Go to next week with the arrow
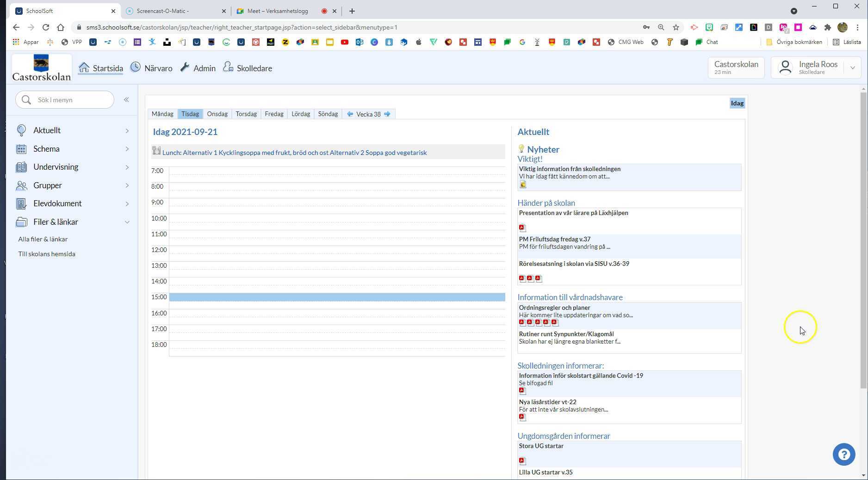Screen dimensions: 868x480 click(x=388, y=114)
